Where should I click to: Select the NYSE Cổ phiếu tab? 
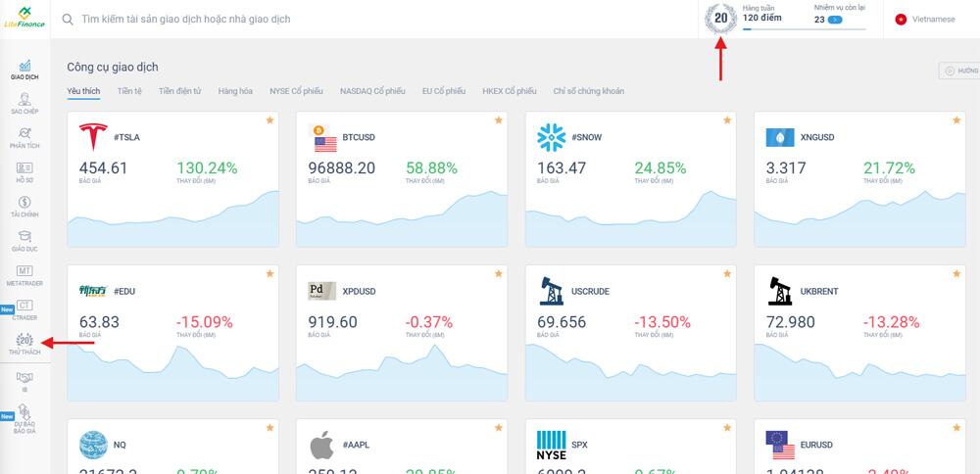[296, 91]
